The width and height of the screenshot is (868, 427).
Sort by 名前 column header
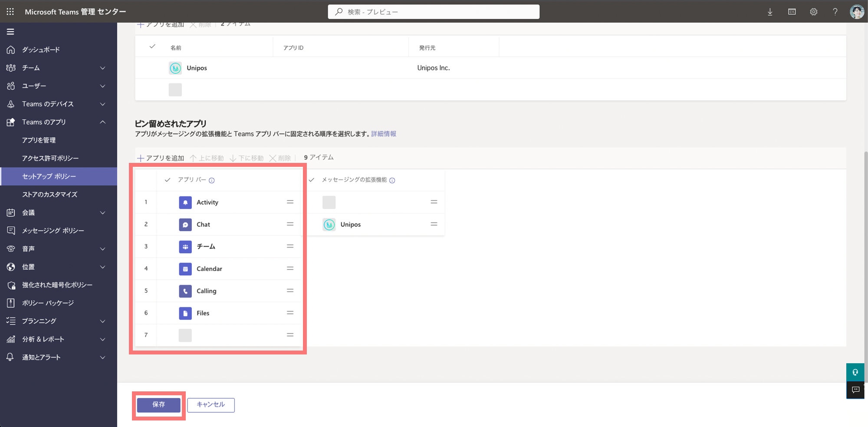pyautogui.click(x=176, y=48)
